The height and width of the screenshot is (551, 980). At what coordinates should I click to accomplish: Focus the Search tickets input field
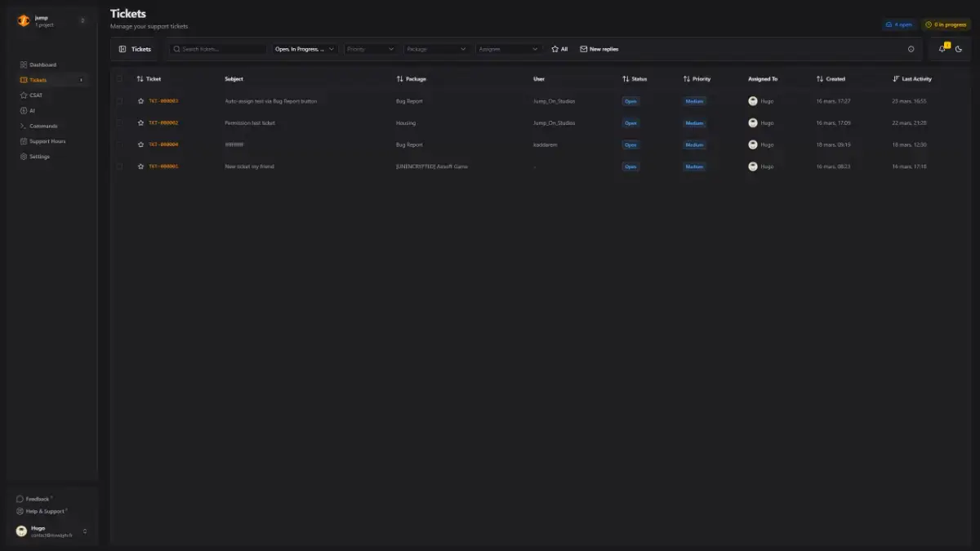[218, 49]
